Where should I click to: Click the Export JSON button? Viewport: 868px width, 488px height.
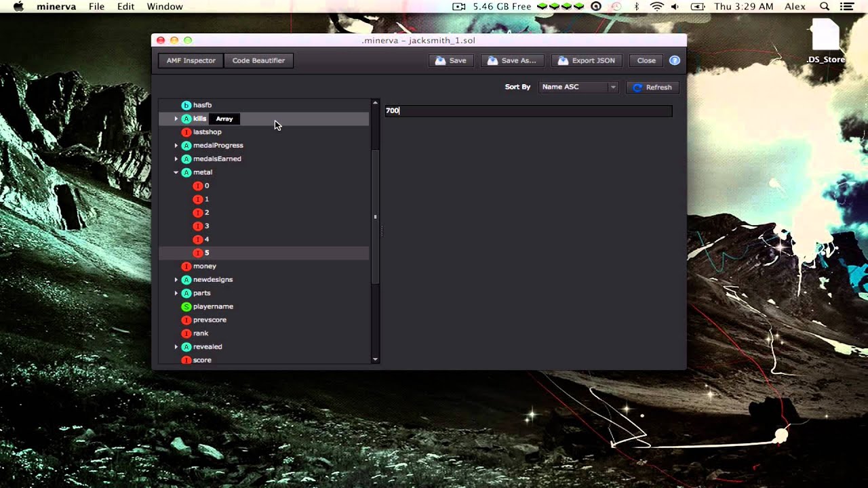[587, 60]
